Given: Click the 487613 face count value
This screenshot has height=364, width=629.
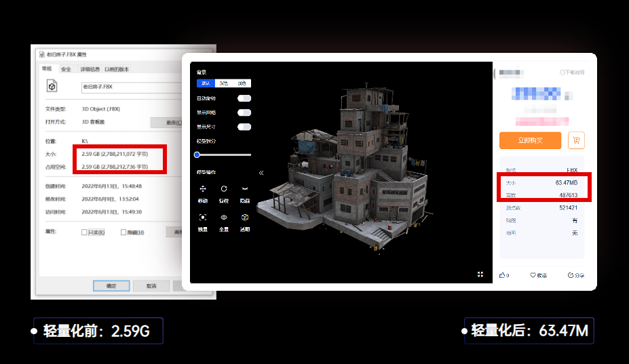Looking at the screenshot, I should click(x=569, y=195).
